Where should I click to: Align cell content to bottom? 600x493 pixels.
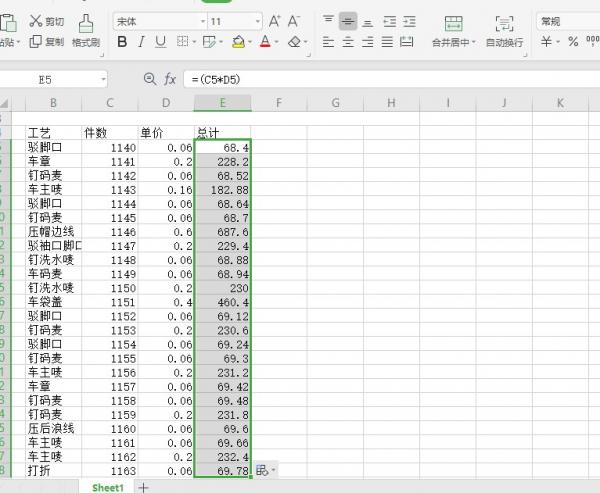point(368,21)
